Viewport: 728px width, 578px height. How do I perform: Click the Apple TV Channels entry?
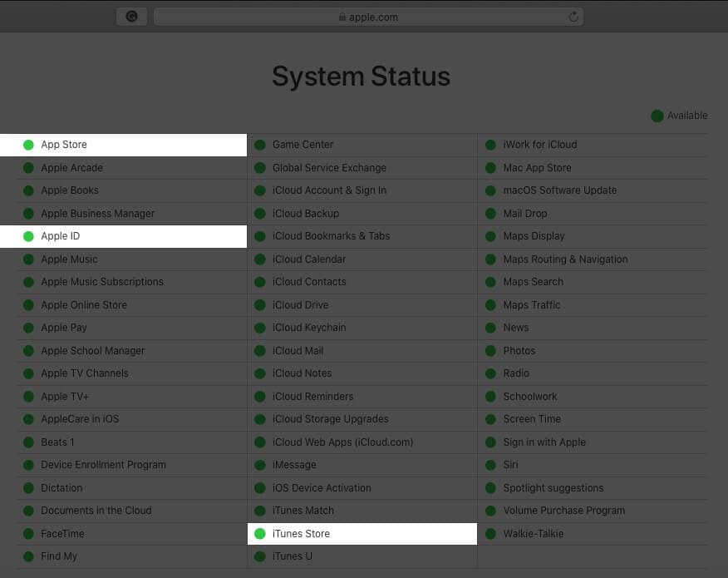85,373
